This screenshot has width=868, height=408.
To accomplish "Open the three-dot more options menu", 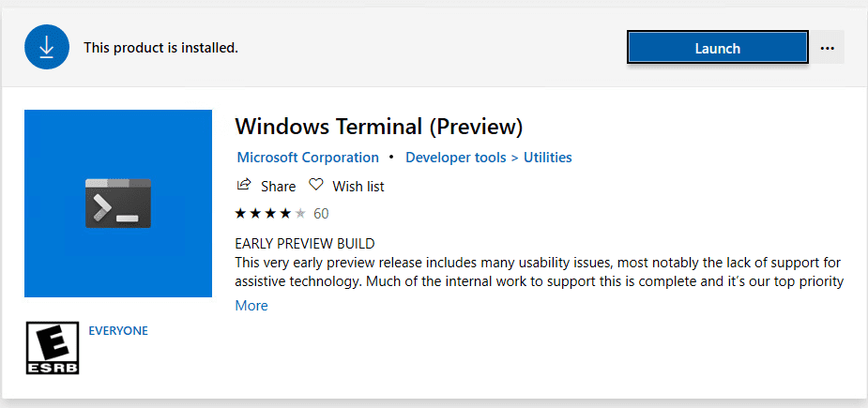I will pos(827,48).
